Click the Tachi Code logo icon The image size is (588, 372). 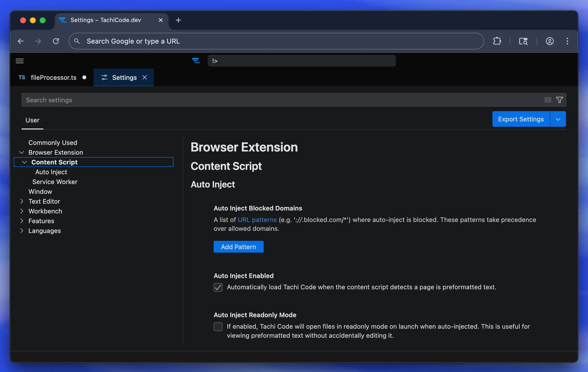196,61
